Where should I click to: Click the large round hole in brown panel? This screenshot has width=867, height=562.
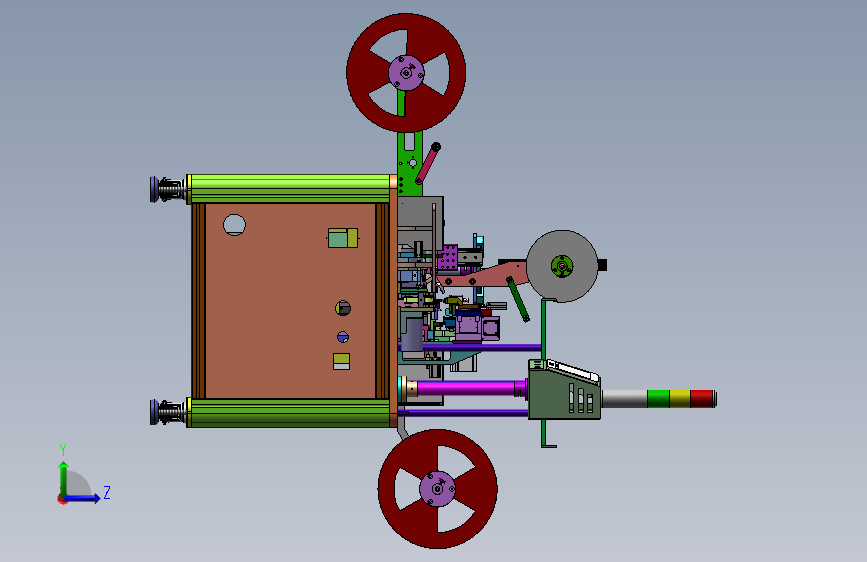pos(234,225)
